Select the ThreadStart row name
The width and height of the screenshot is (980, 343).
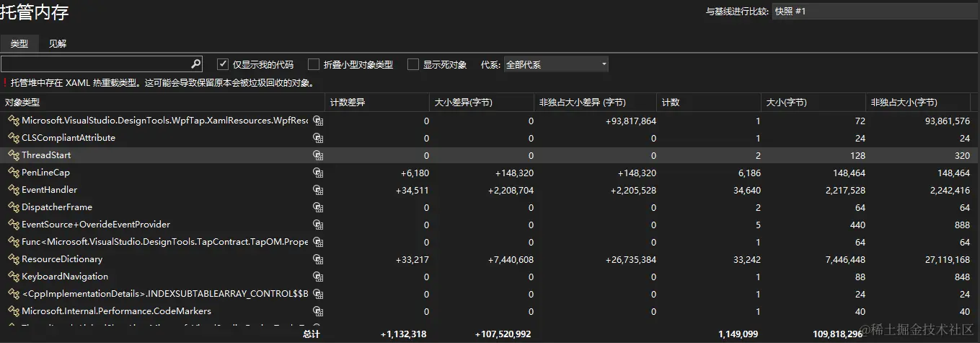46,155
